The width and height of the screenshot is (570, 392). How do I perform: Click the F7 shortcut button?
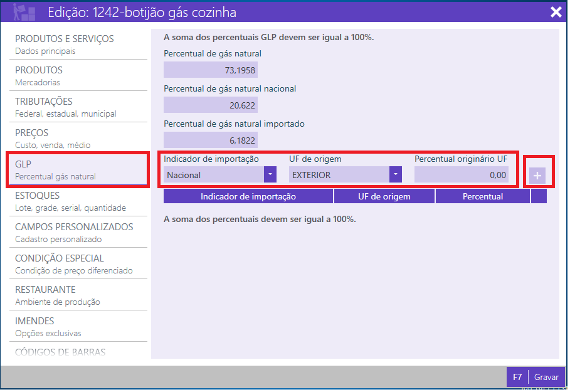coord(517,377)
